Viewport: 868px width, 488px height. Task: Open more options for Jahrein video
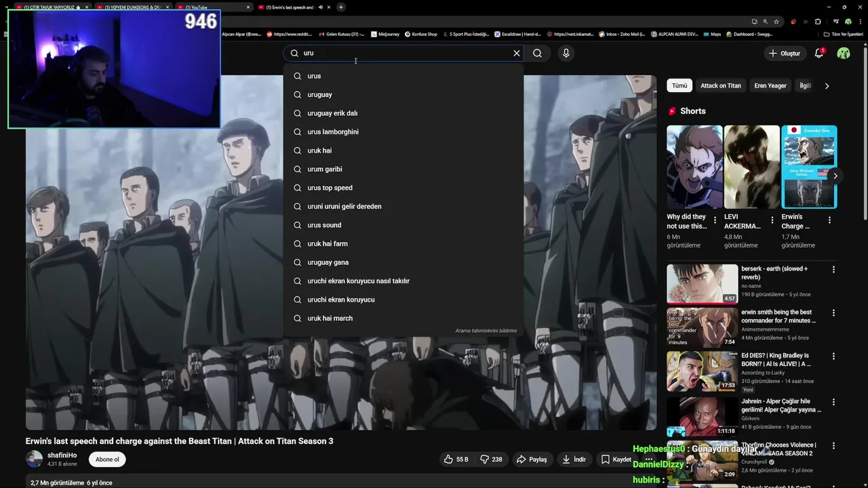click(833, 402)
